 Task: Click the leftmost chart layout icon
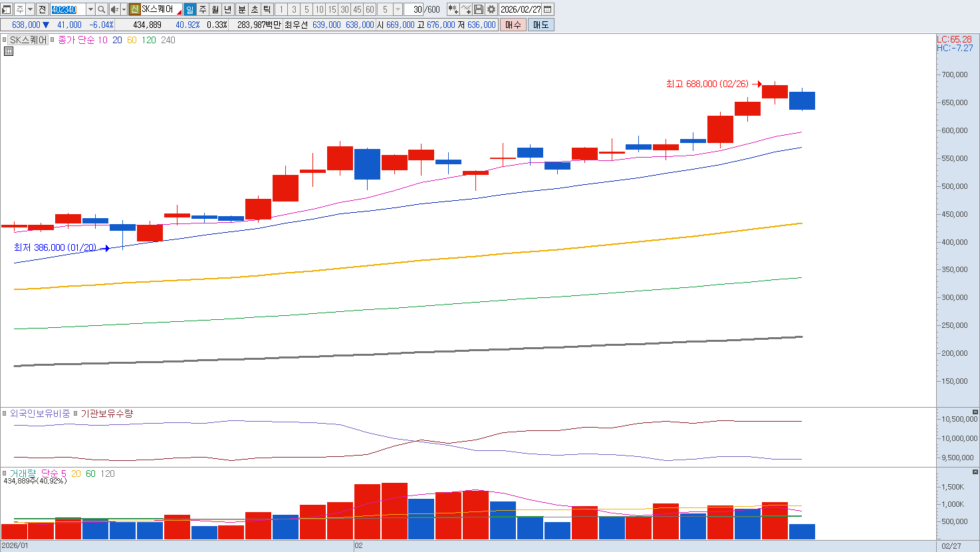[x=7, y=9]
